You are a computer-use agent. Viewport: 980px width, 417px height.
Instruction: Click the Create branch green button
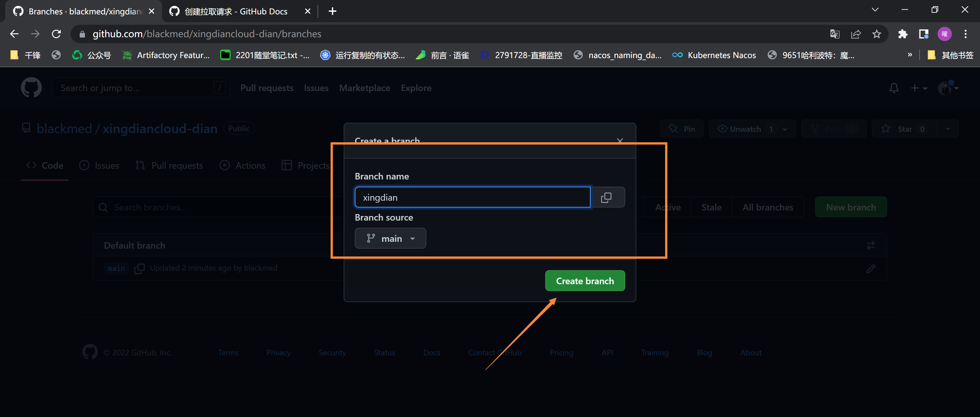click(x=584, y=280)
